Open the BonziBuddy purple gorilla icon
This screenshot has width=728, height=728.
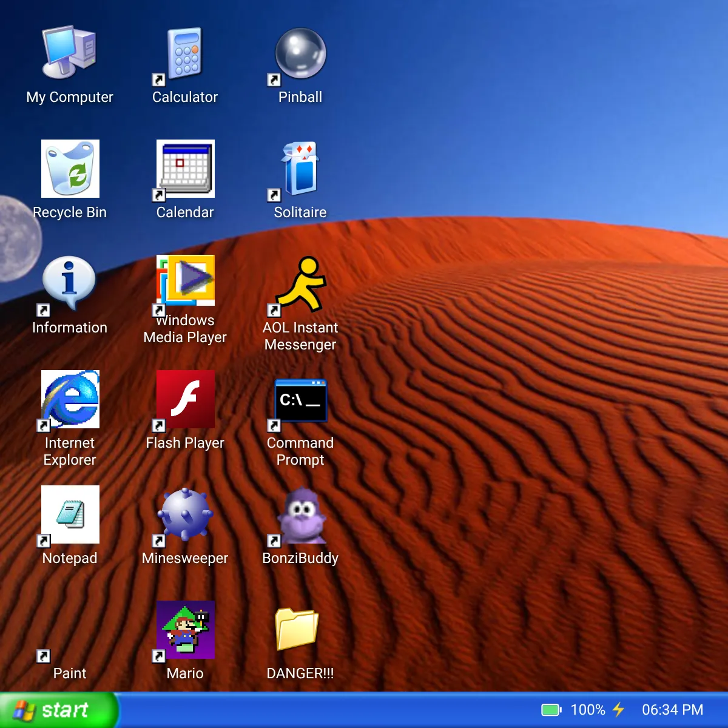[300, 514]
